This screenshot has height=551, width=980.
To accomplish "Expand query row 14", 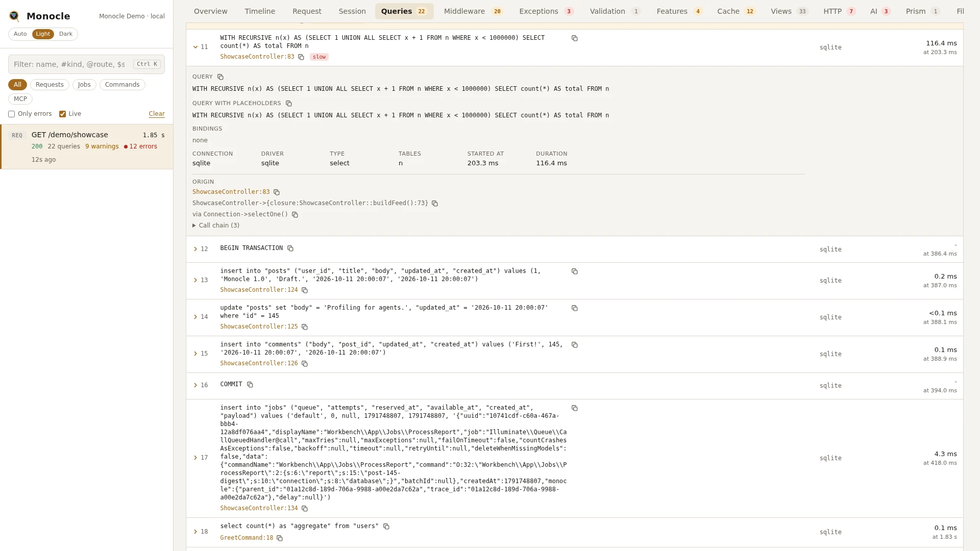I will pyautogui.click(x=195, y=317).
